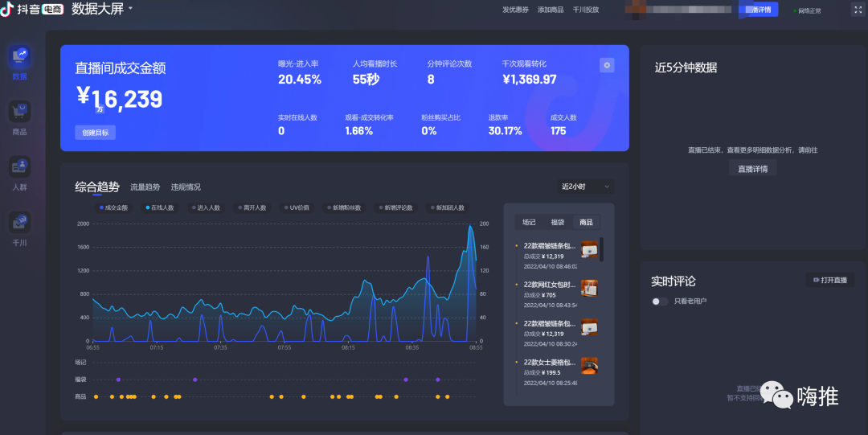Viewport: 868px width, 435px height.
Task: Open the 近2小时 time range dropdown
Action: 586,187
